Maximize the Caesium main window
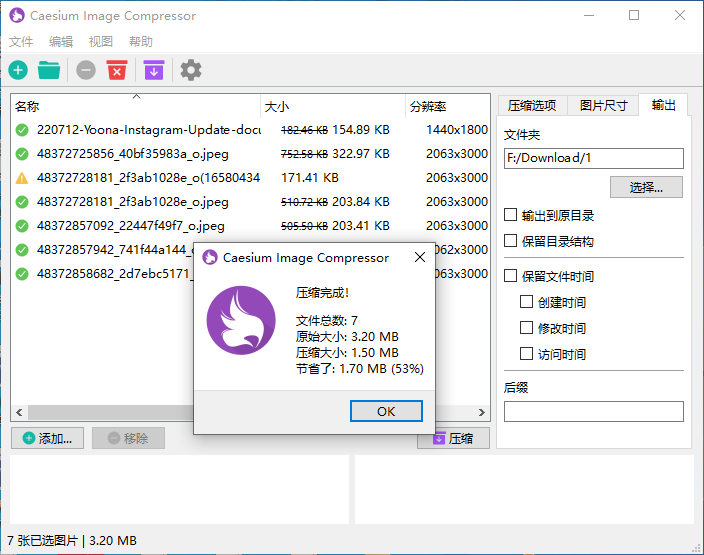The image size is (704, 555). coord(634,15)
